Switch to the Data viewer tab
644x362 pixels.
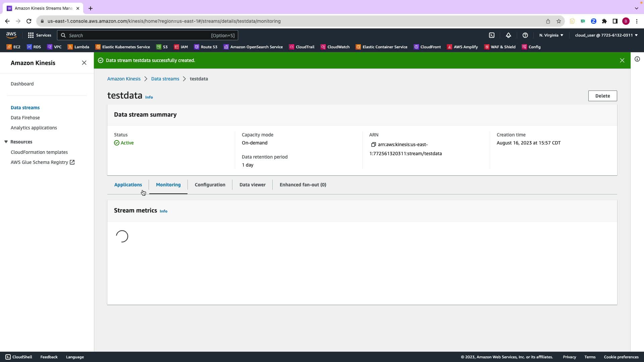point(253,185)
